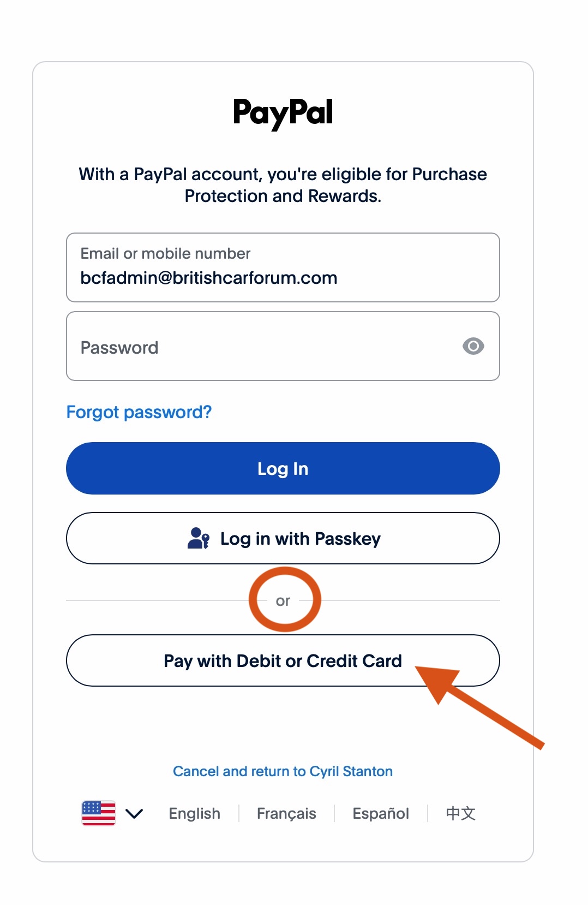Viewport: 588px width, 905px height.
Task: Select Pay with Debit or Credit Card
Action: 283,660
